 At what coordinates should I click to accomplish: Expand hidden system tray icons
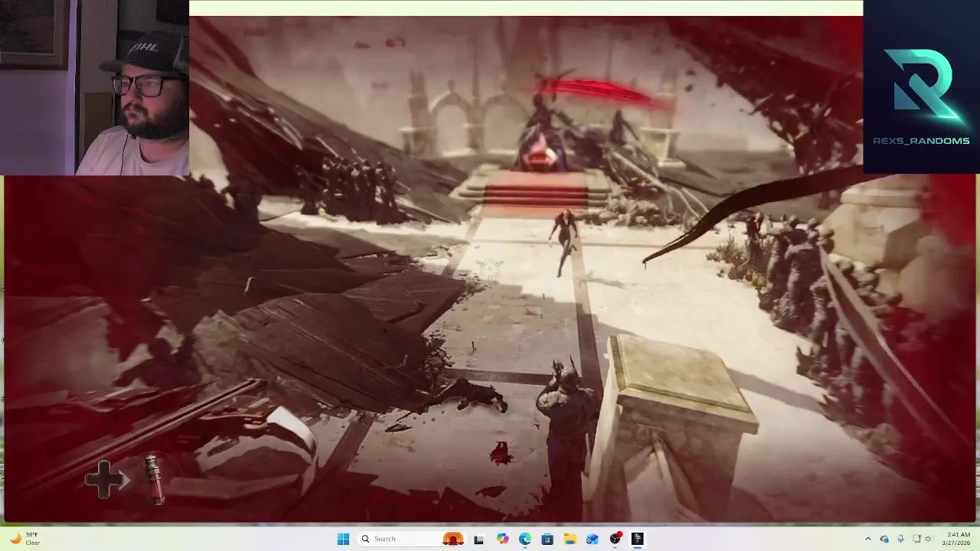867,539
